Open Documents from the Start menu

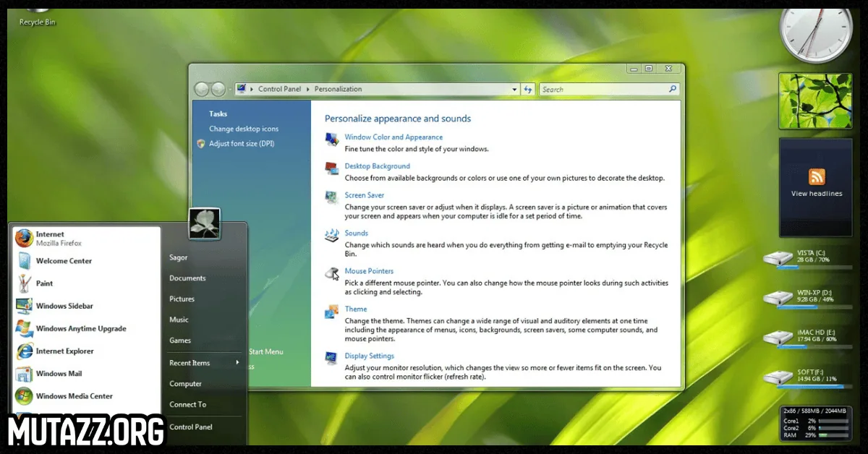(x=187, y=278)
